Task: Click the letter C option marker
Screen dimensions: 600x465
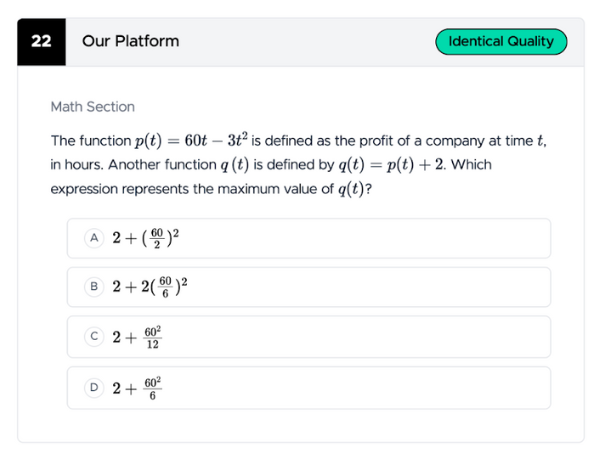Action: click(x=95, y=337)
